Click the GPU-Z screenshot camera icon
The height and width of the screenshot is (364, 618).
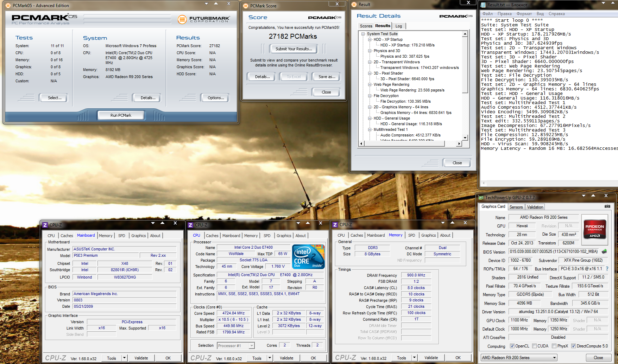(607, 206)
